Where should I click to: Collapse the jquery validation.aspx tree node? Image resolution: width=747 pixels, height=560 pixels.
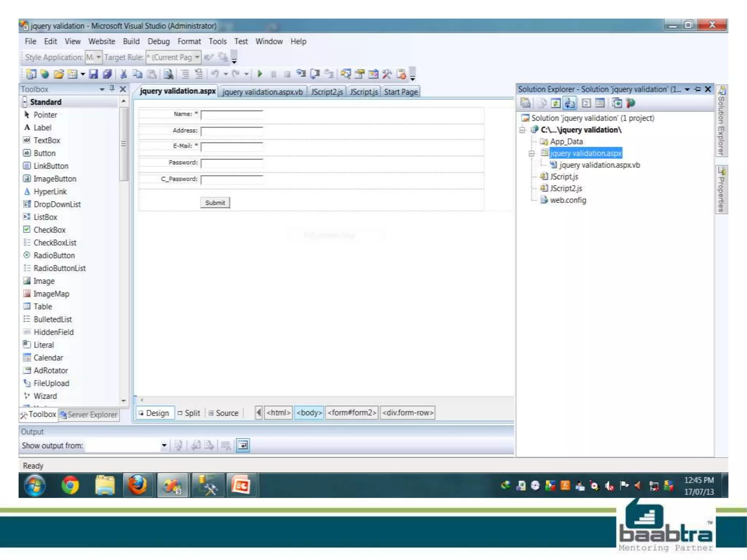(x=531, y=153)
